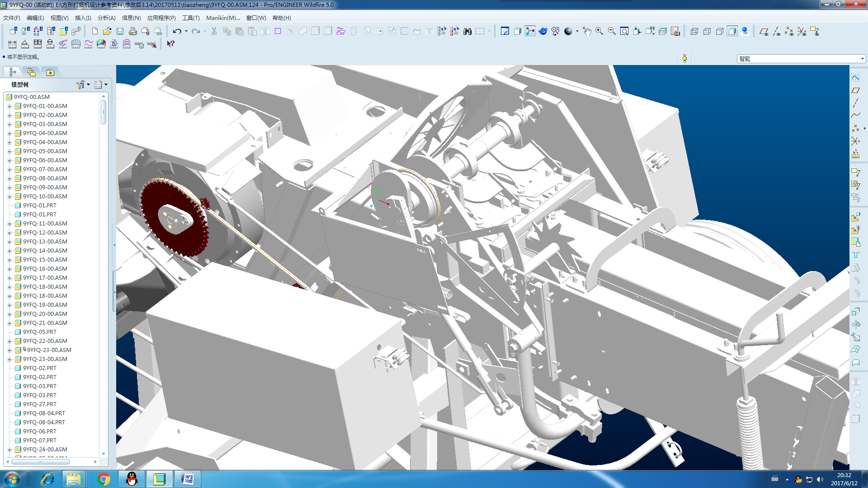Click the Print icon in the toolbar
The image size is (868, 488).
coord(132,31)
